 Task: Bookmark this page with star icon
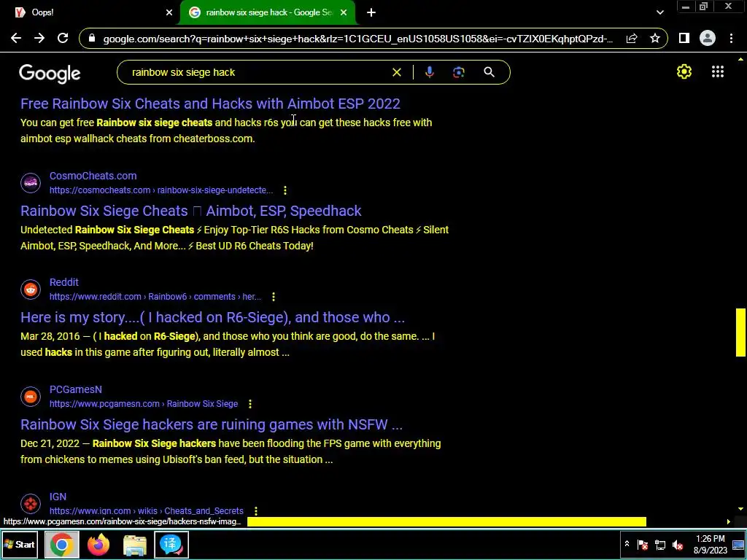655,39
